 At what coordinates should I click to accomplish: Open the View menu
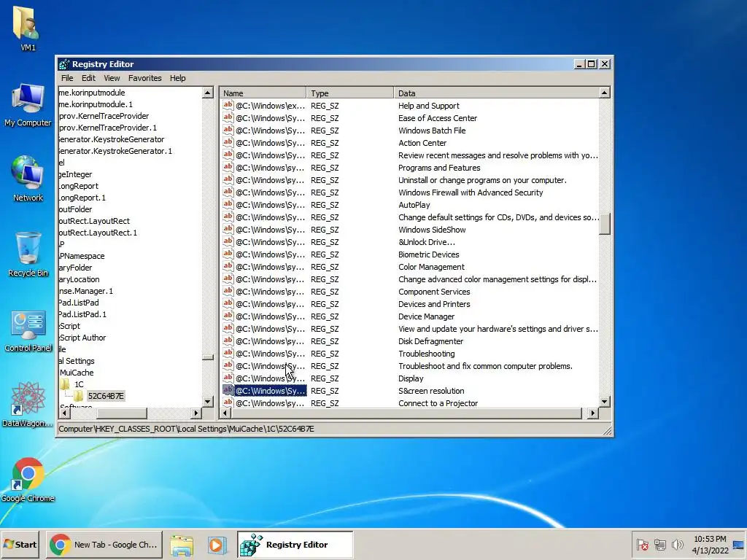[x=112, y=78]
